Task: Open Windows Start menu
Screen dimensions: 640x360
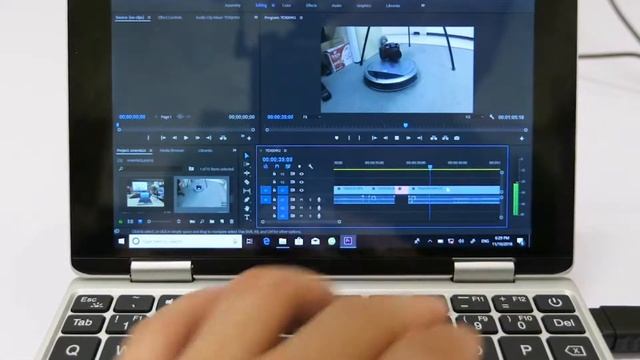Action: (121, 241)
